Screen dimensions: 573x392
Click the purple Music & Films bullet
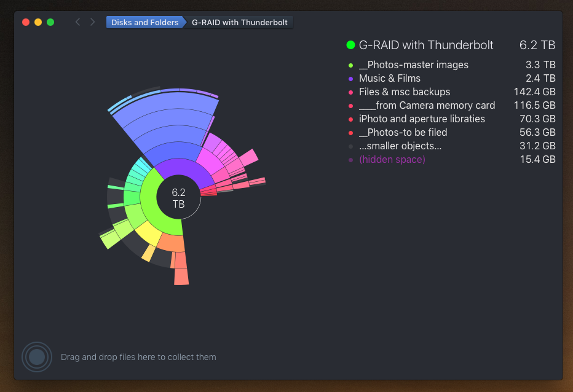(351, 79)
